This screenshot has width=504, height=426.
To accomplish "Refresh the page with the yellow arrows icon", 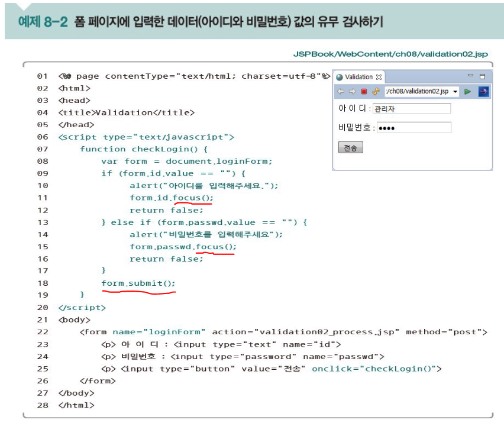I will pos(376,92).
